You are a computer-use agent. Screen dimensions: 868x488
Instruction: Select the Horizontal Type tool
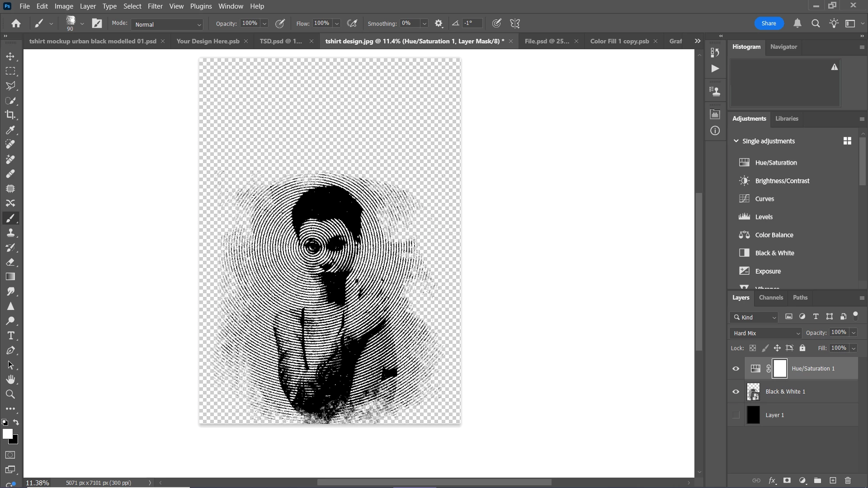10,336
